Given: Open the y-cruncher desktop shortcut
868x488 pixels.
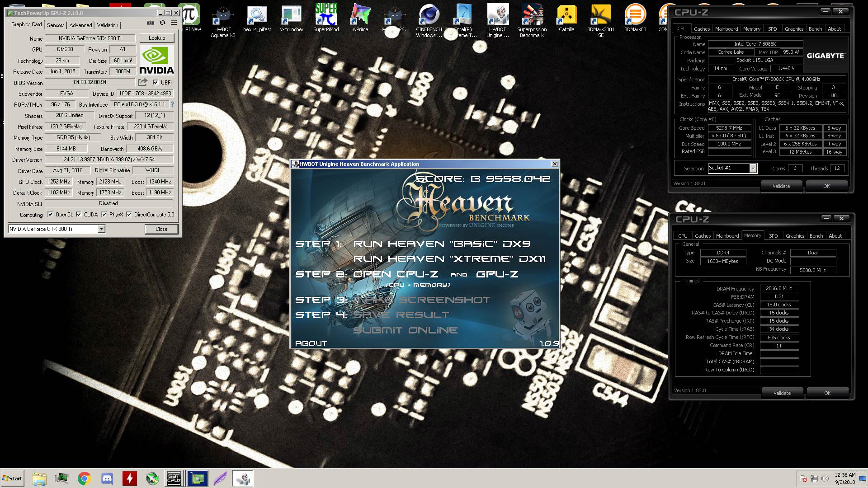Looking at the screenshot, I should coord(292,19).
